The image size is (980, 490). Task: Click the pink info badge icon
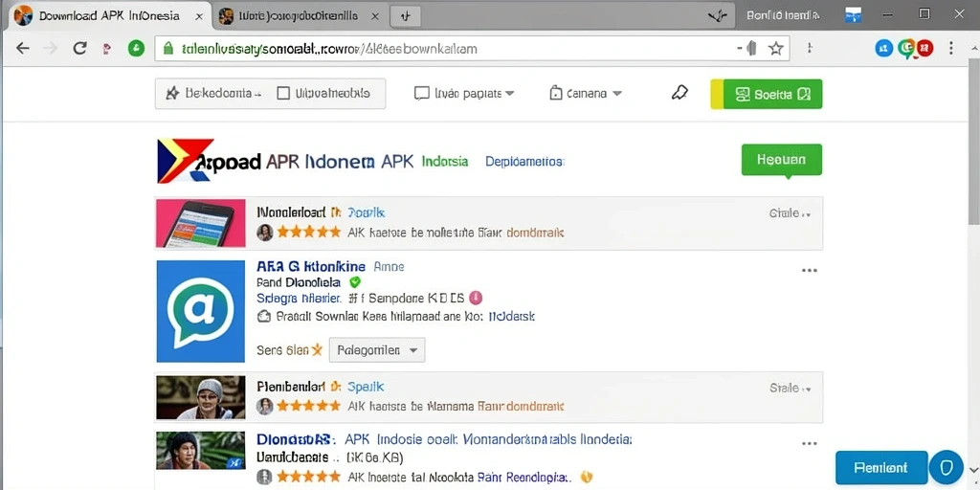pos(475,298)
